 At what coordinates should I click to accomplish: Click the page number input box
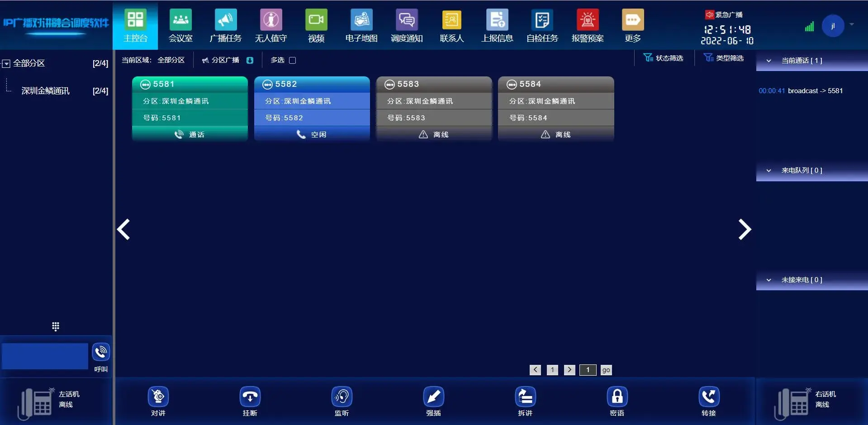click(588, 370)
